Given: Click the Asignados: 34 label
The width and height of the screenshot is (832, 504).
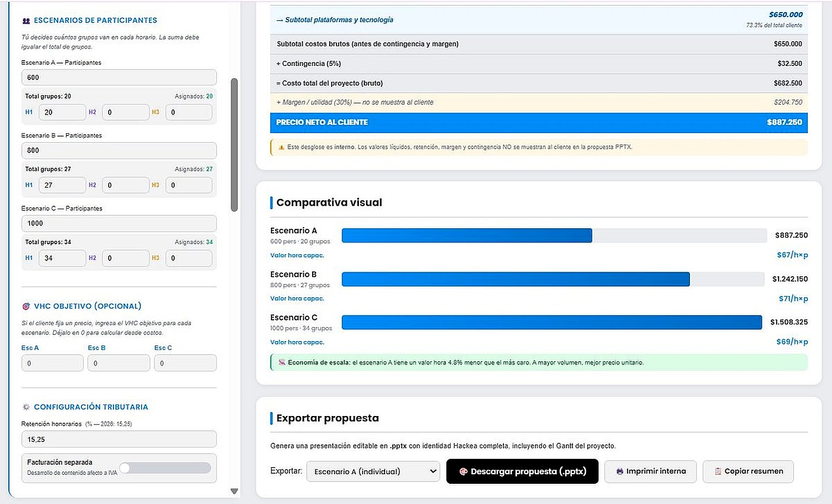Looking at the screenshot, I should (194, 242).
